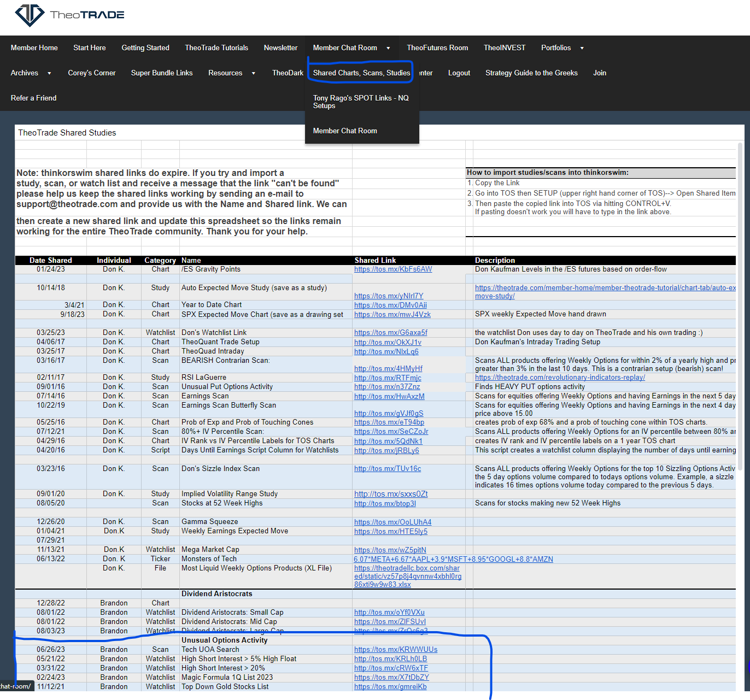
Task: Open Dividend Aristocrats: Mid Cap link
Action: (390, 622)
